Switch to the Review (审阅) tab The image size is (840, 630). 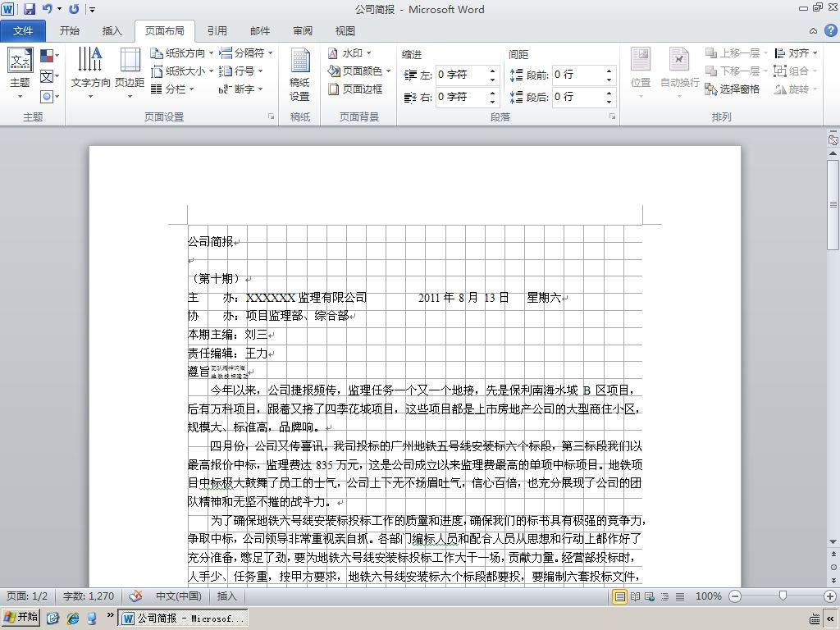tap(303, 31)
